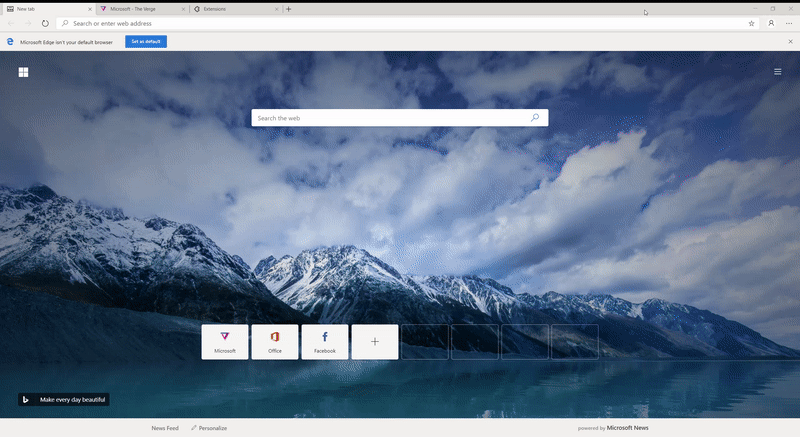Click the search magnifier icon
Image resolution: width=800 pixels, height=437 pixels.
click(535, 118)
